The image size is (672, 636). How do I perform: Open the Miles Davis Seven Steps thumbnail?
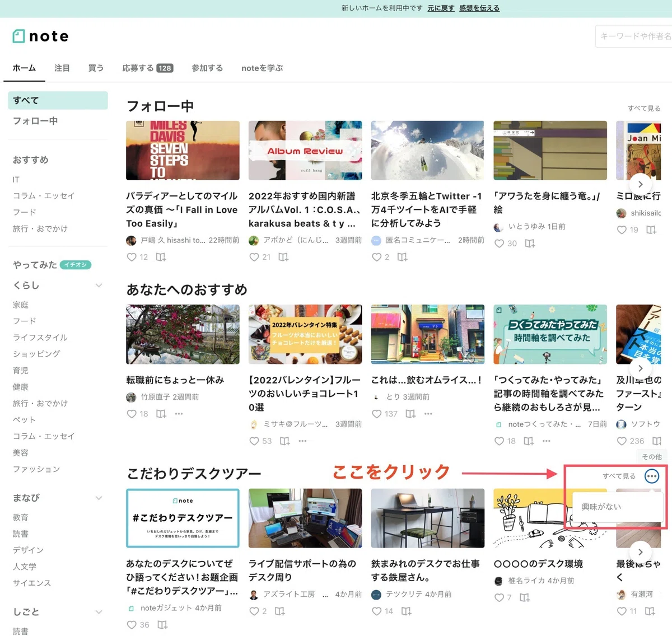(183, 151)
